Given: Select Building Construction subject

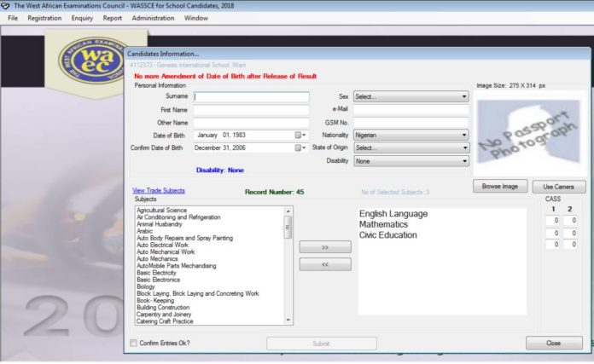Looking at the screenshot, I should (x=163, y=307).
